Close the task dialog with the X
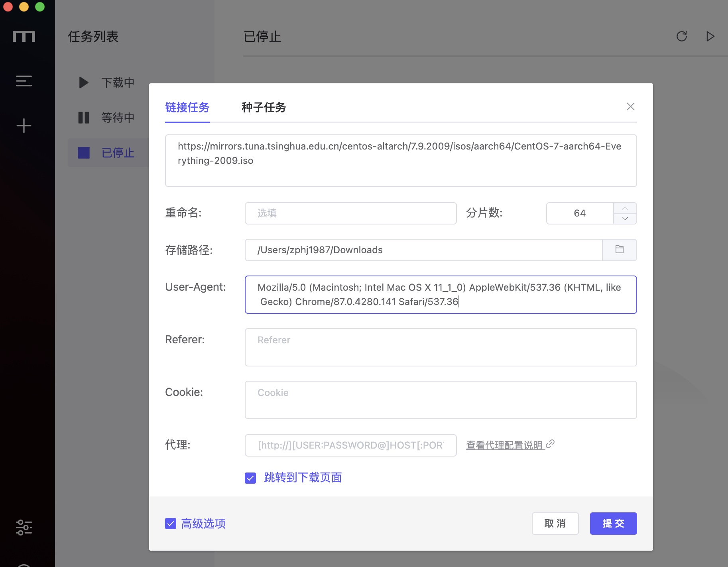This screenshot has width=728, height=567. click(x=630, y=106)
